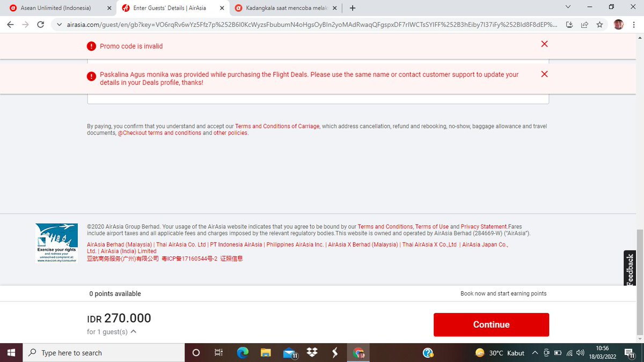Open Wi-Fi network settings icon

coord(569,353)
